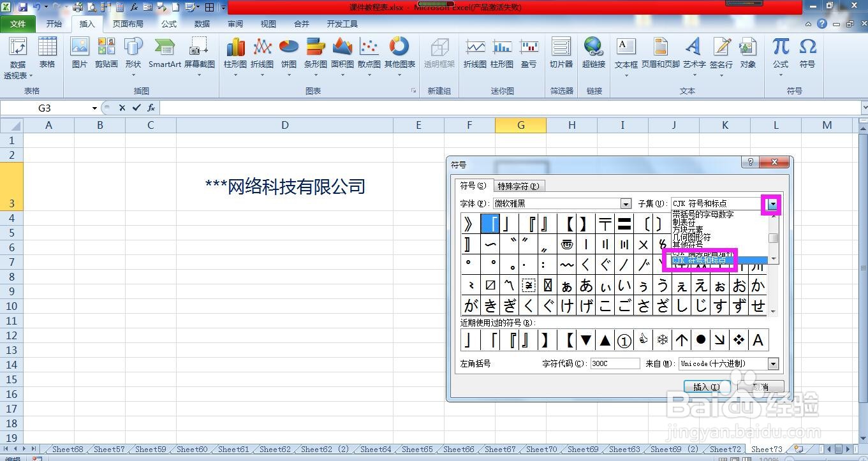Open the 页眉和页脚 header footer tool
868x461 pixels.
click(661, 56)
